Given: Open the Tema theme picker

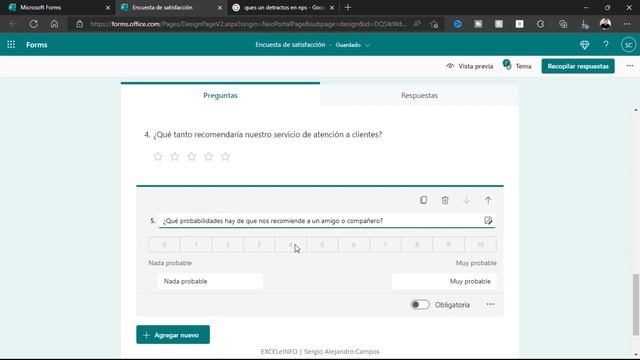Looking at the screenshot, I should (x=518, y=66).
